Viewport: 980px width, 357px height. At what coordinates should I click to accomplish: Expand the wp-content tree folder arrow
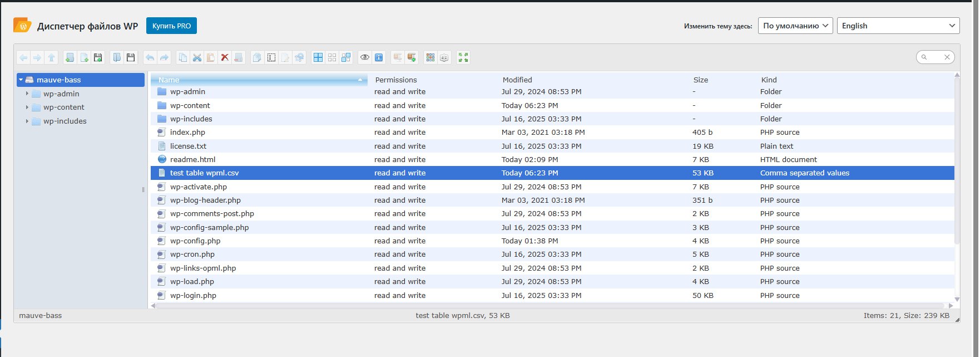(27, 107)
